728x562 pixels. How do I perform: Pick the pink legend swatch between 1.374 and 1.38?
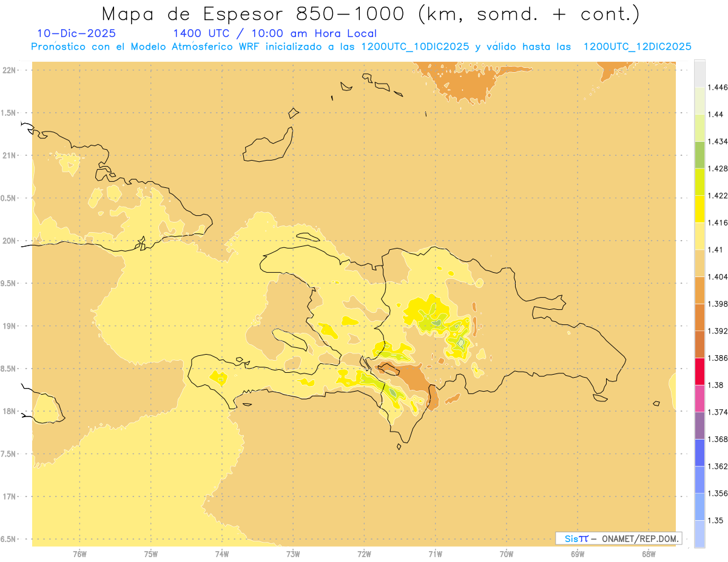pos(699,398)
